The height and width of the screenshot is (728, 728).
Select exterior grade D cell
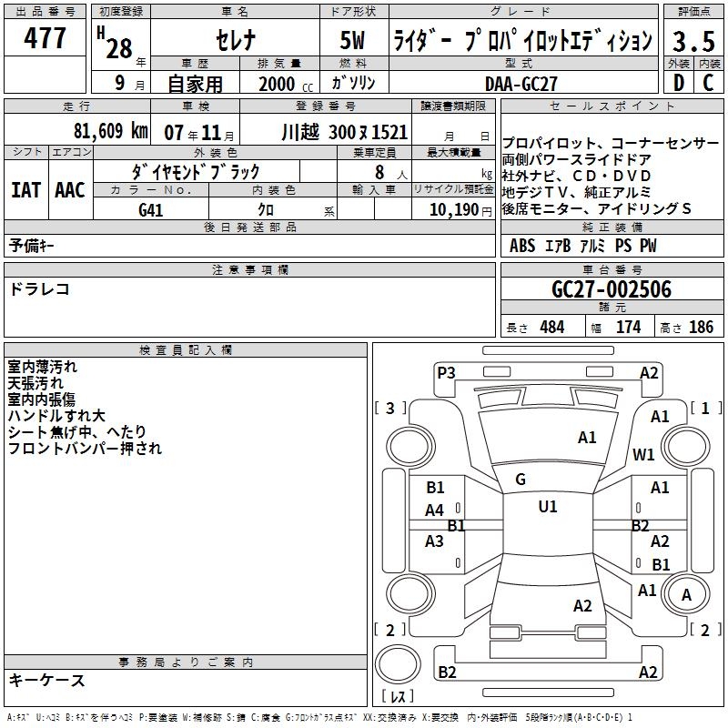678,84
